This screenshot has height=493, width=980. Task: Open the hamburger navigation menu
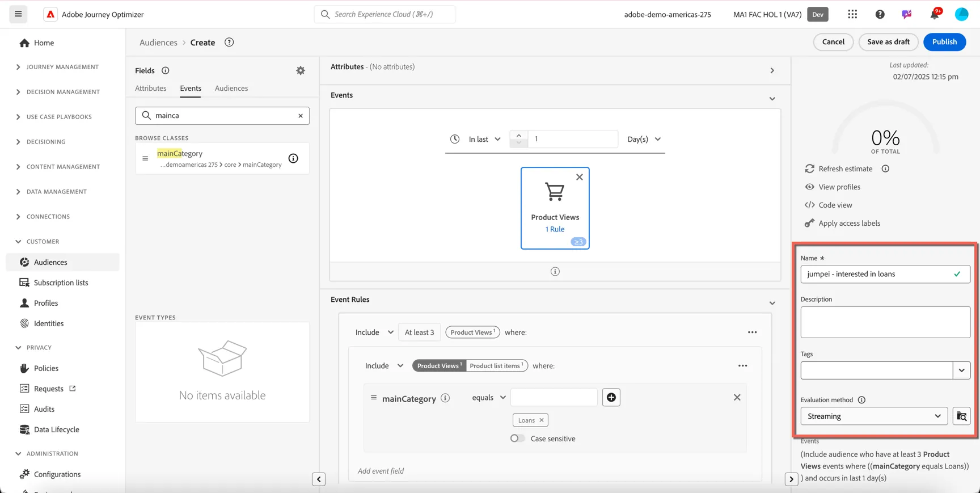[18, 14]
